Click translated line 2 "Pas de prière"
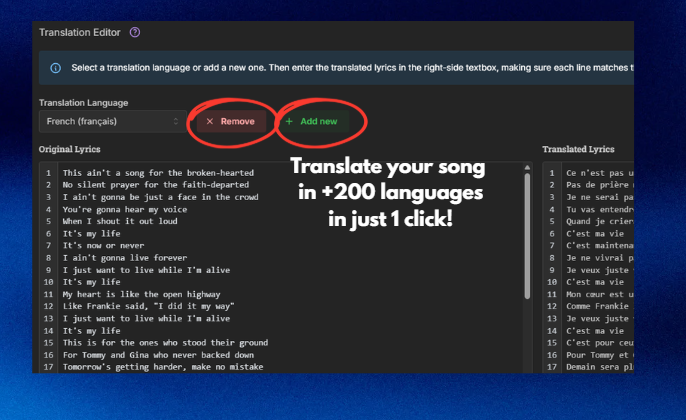The width and height of the screenshot is (686, 420). pyautogui.click(x=599, y=185)
